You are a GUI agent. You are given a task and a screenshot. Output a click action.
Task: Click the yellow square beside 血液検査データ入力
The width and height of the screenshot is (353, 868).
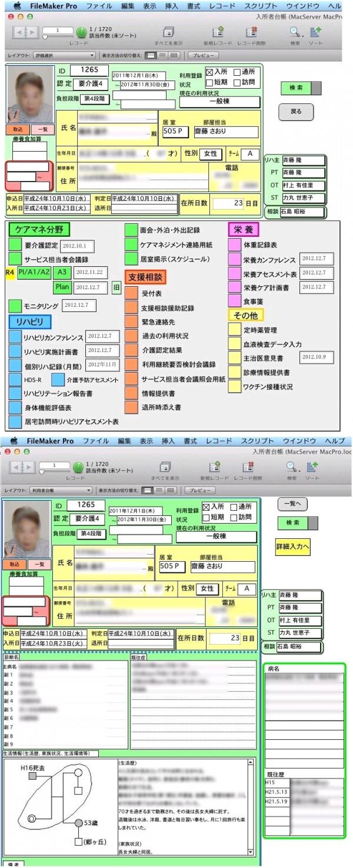click(x=234, y=344)
